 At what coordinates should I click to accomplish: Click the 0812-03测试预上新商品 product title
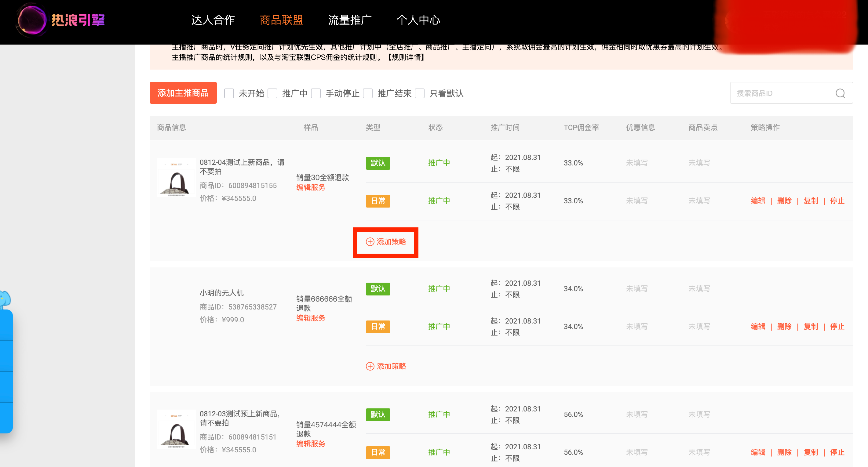click(240, 418)
